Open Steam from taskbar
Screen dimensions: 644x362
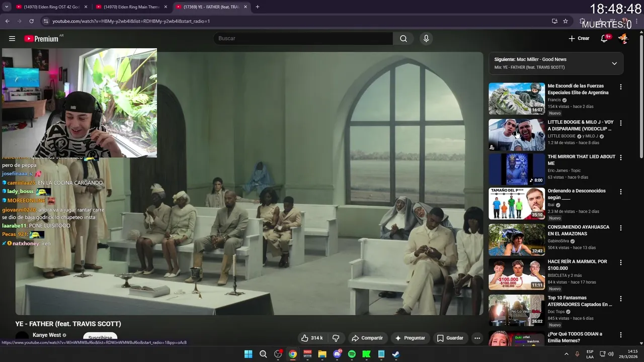[x=396, y=354]
